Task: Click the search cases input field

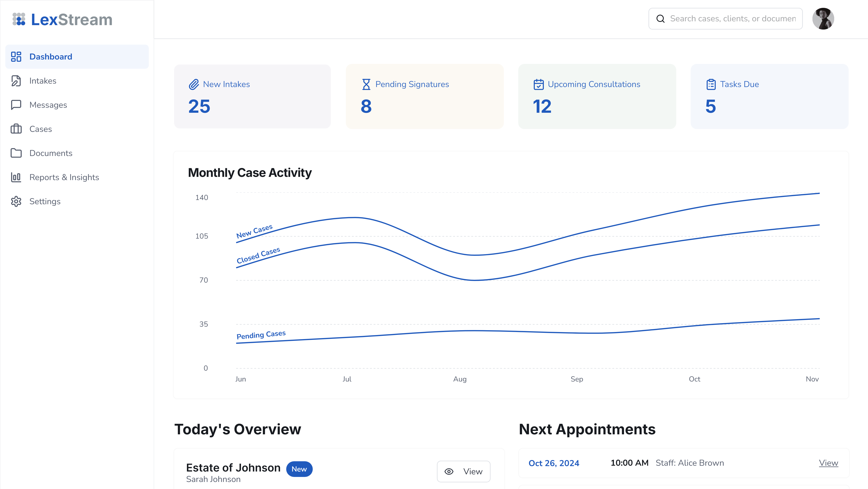Action: 733,19
